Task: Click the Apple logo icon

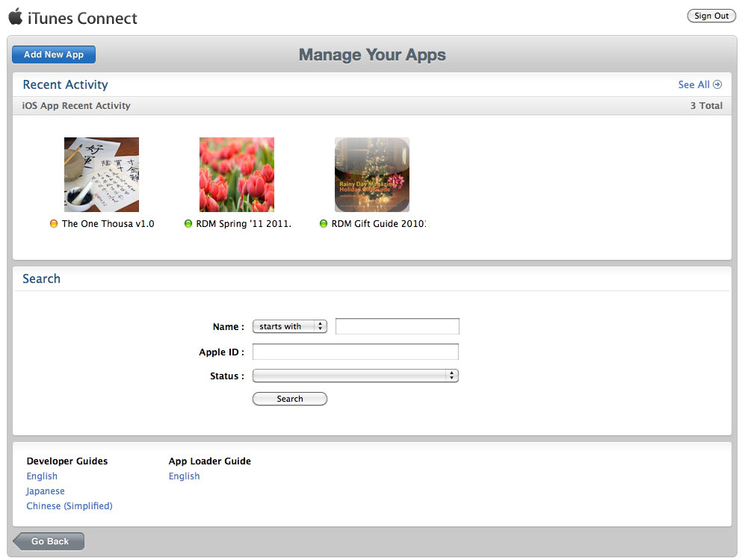Action: [16, 16]
